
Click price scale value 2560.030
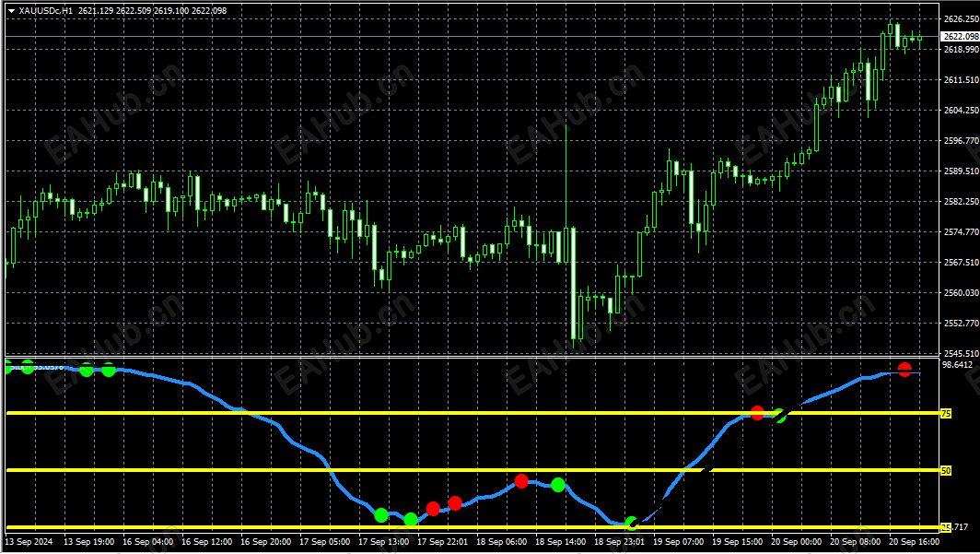click(x=962, y=292)
